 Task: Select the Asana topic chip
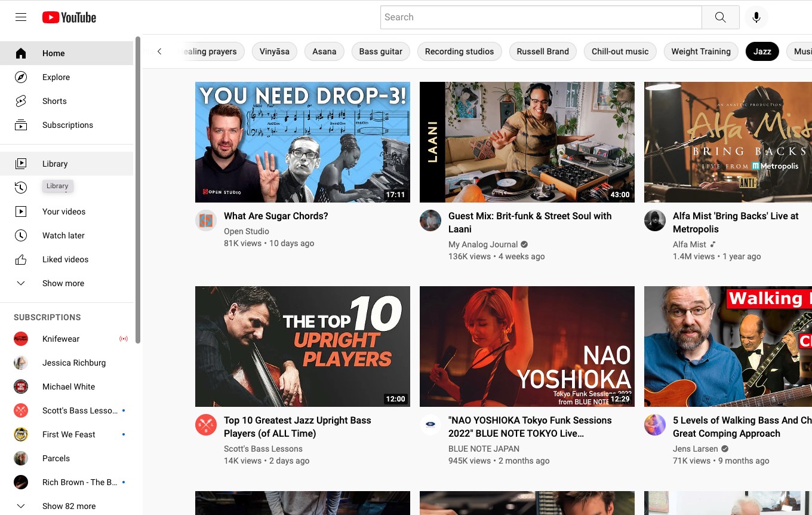[324, 51]
